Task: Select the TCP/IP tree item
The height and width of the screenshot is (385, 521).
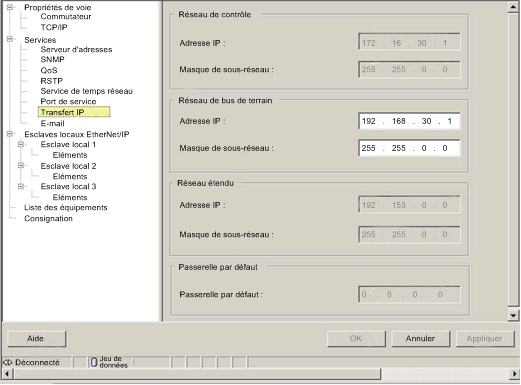Action: pos(54,27)
